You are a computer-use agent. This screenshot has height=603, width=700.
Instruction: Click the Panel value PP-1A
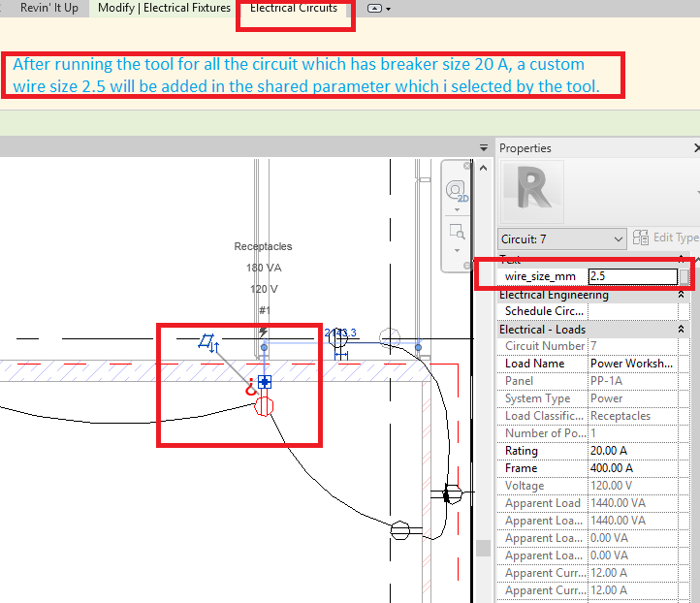[632, 381]
